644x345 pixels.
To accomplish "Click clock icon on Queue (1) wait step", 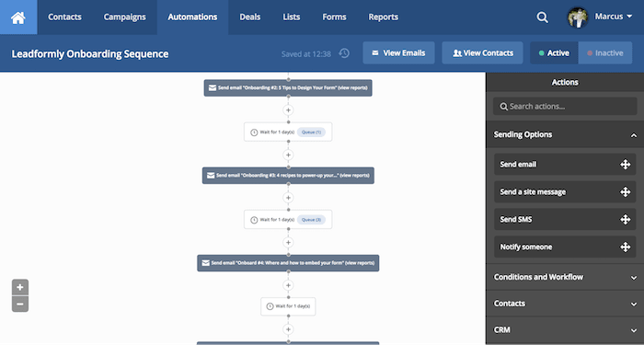I will [x=254, y=132].
